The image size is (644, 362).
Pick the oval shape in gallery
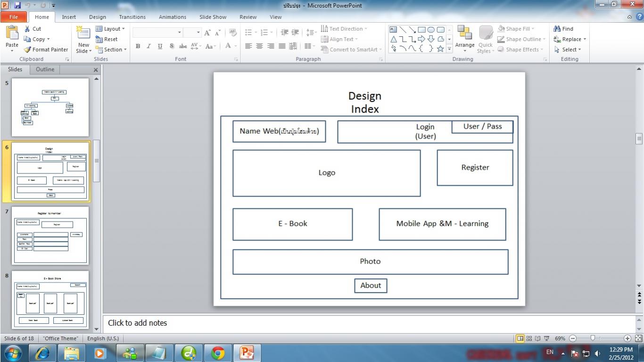tap(431, 30)
